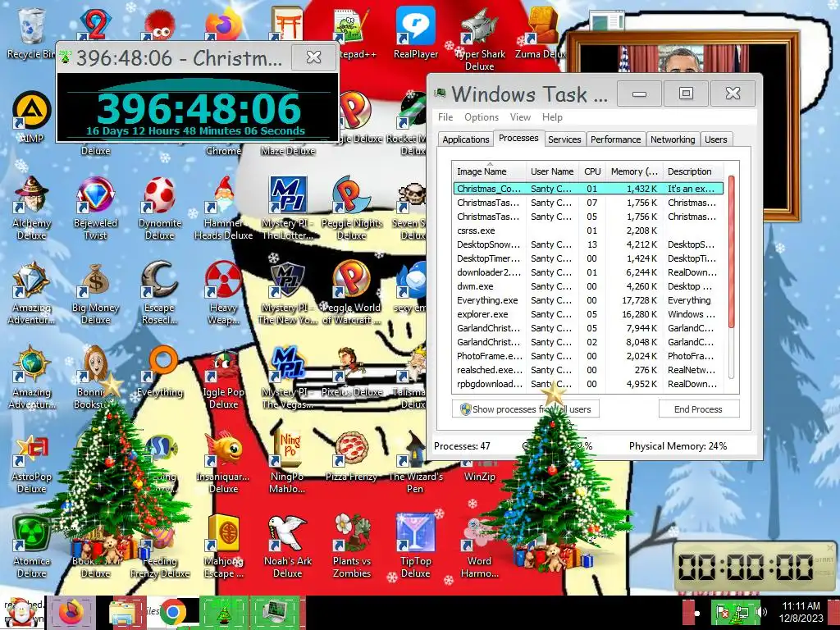The width and height of the screenshot is (840, 630).
Task: Sort processes by User Name column
Action: [x=552, y=171]
